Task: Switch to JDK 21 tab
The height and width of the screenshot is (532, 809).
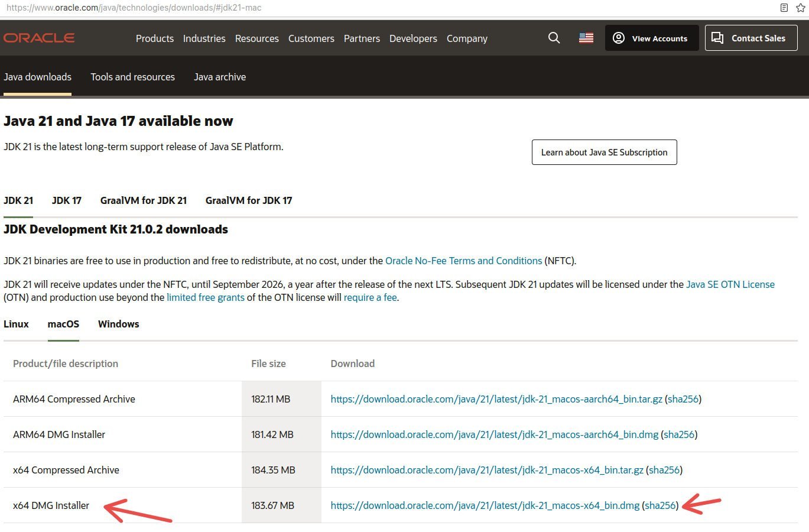Action: tap(18, 200)
